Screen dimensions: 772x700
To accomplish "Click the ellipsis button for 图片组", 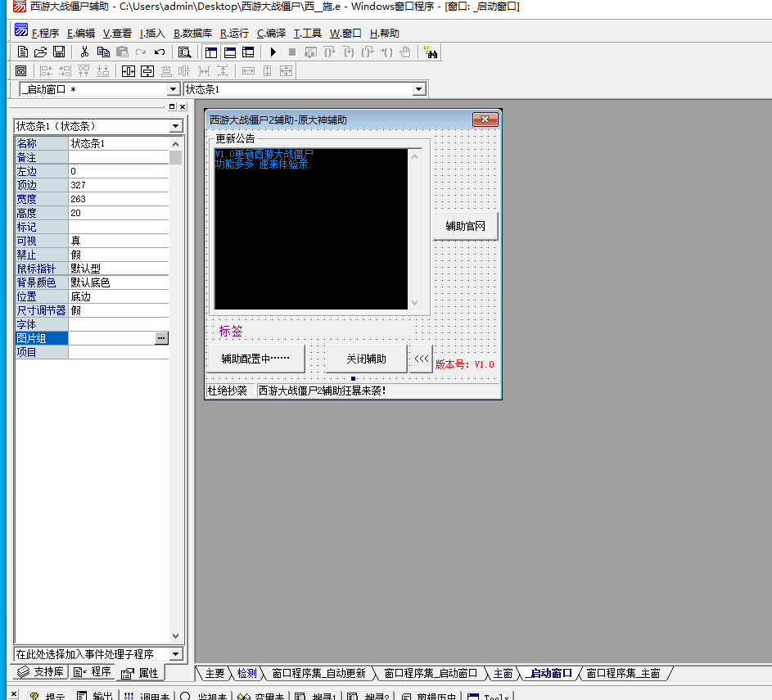I will pyautogui.click(x=161, y=338).
